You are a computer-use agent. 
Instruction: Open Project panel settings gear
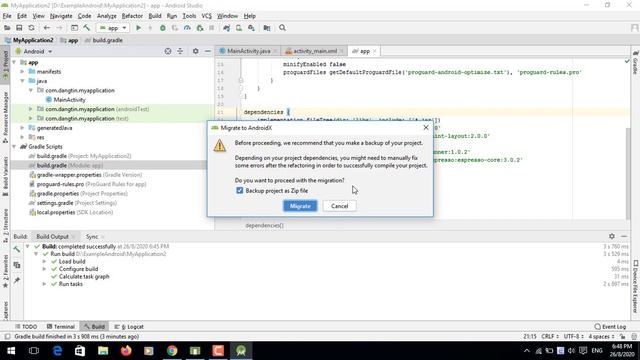(x=196, y=51)
